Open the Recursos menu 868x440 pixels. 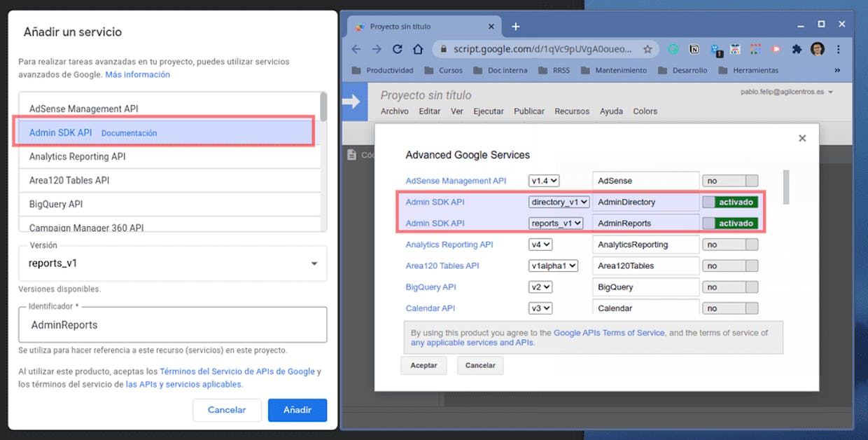click(x=572, y=111)
